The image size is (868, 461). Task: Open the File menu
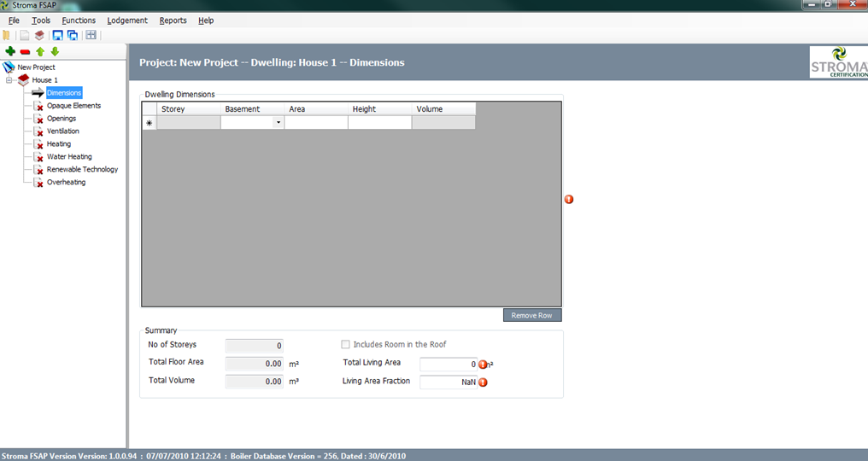tap(14, 20)
